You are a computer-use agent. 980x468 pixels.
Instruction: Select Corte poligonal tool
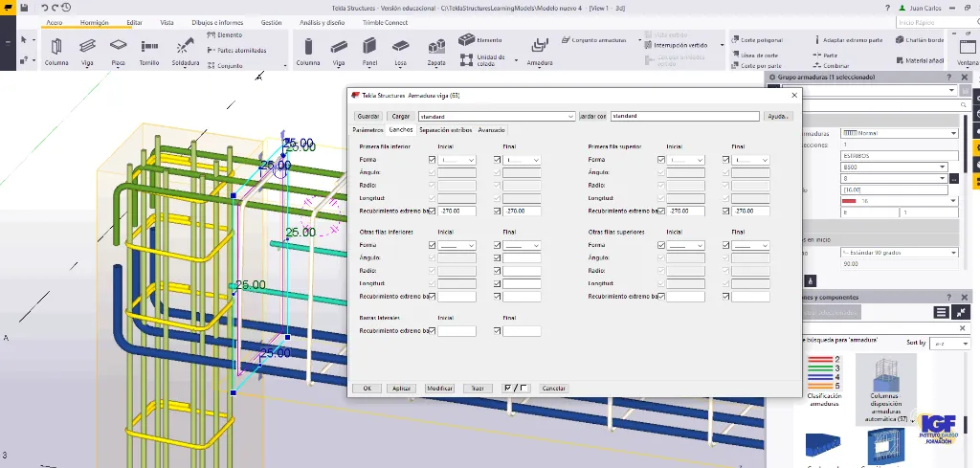tap(757, 40)
